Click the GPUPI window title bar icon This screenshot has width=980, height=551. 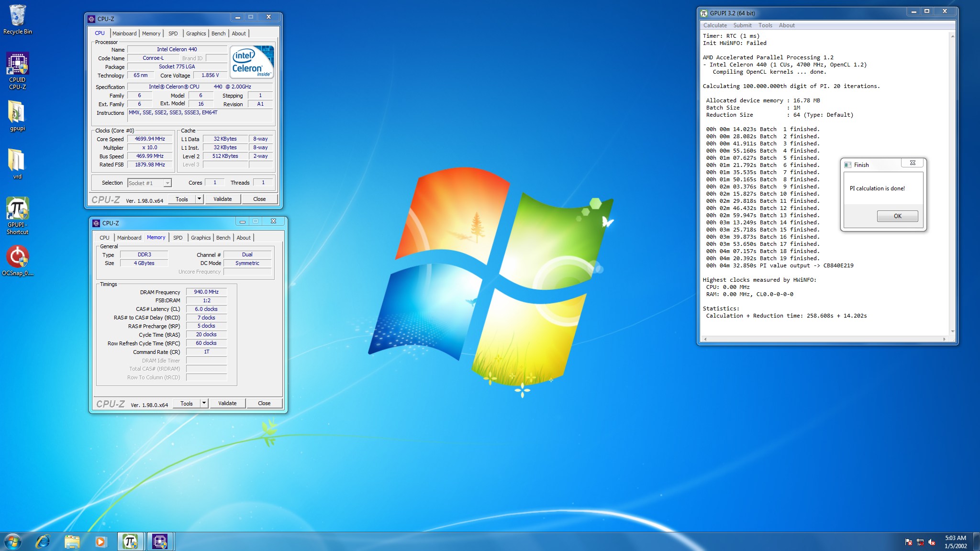pos(703,13)
